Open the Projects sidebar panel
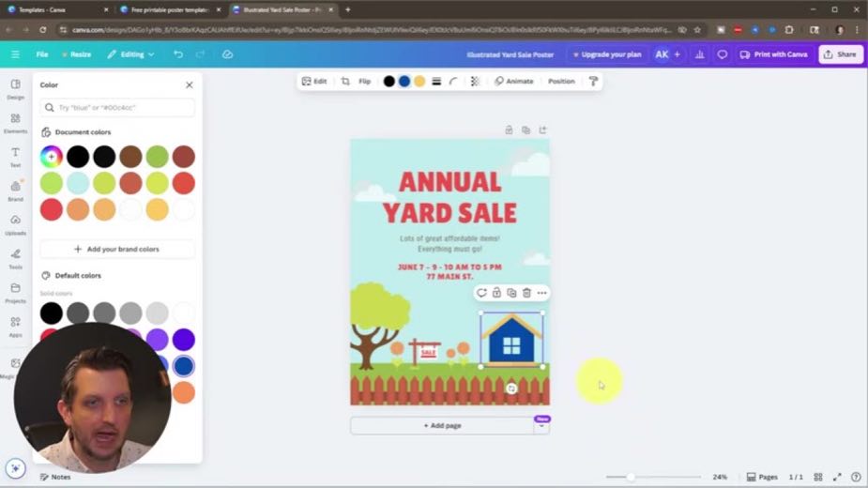Viewport: 868px width, 488px height. tap(16, 293)
